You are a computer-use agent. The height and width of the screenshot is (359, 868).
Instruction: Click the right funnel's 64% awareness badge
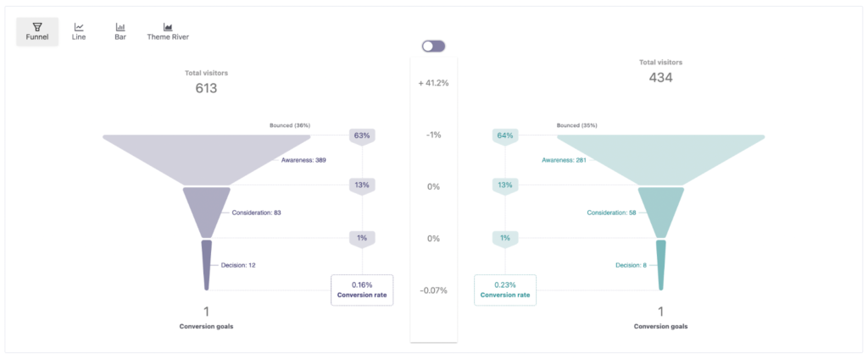(505, 135)
